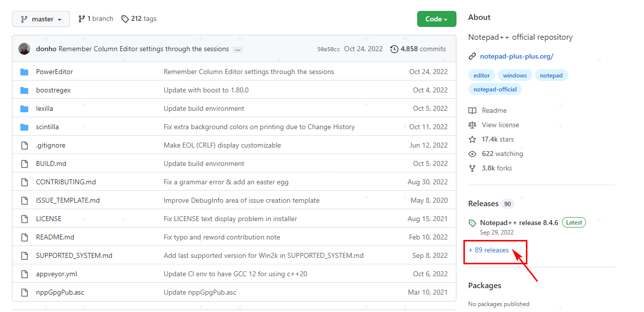Visit notepad-plus-plus.org website link
644x312 pixels.
pyautogui.click(x=516, y=56)
